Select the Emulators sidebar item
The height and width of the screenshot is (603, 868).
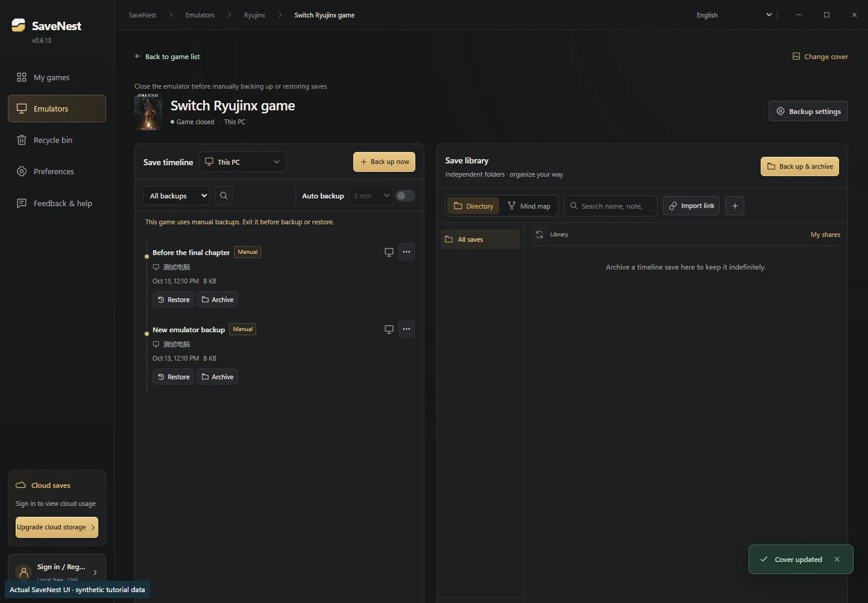click(57, 109)
